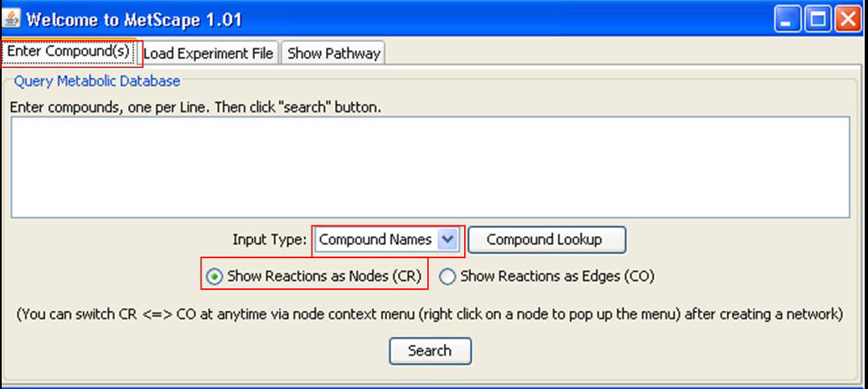Screen dimensions: 868x389
Task: Minimize the MetScape welcome window
Action: pyautogui.click(x=788, y=21)
